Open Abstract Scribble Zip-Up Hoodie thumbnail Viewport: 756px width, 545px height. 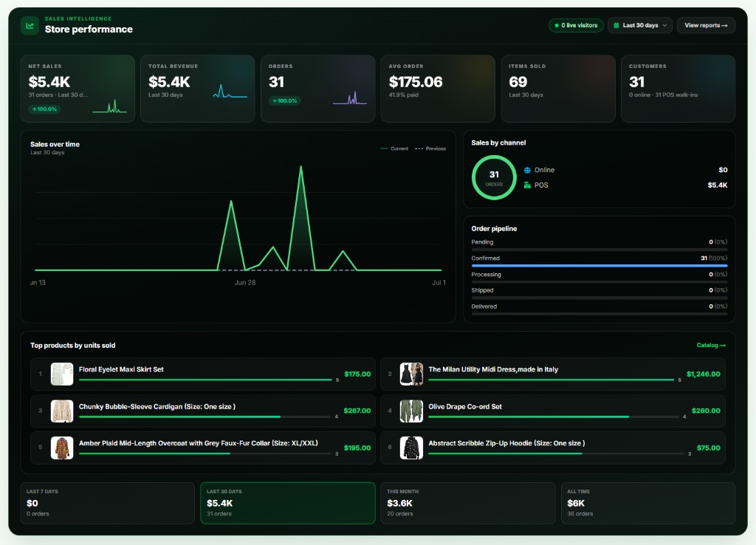[411, 448]
